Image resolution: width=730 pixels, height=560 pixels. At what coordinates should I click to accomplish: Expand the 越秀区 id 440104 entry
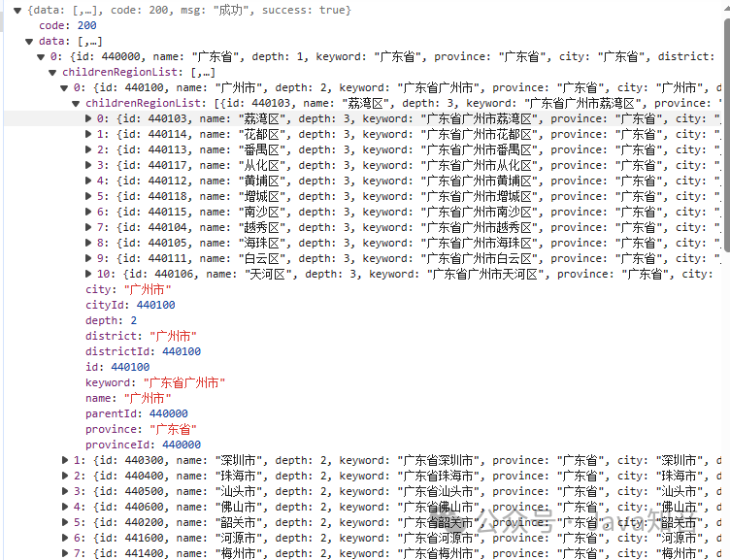click(x=88, y=228)
